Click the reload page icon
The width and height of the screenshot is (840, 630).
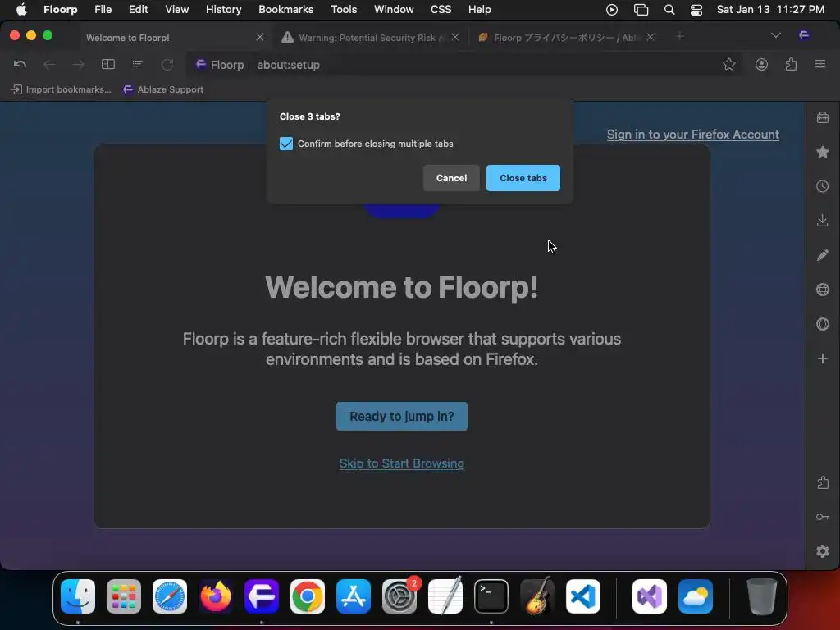[x=167, y=64]
